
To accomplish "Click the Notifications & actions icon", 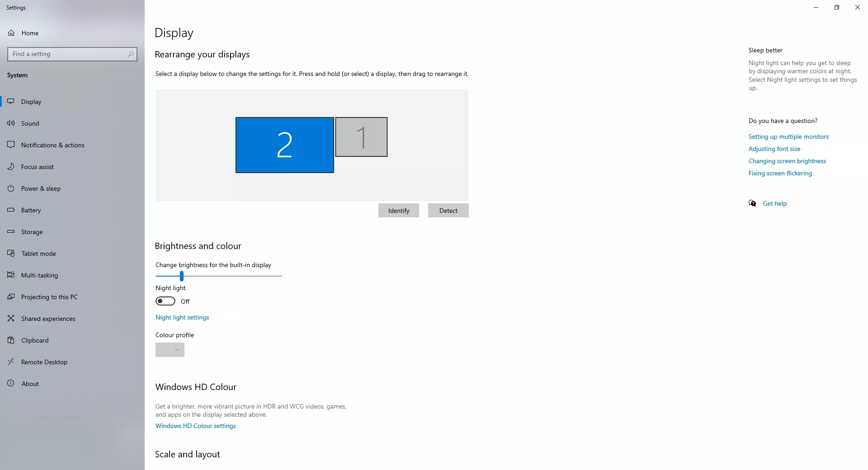I will coord(11,145).
